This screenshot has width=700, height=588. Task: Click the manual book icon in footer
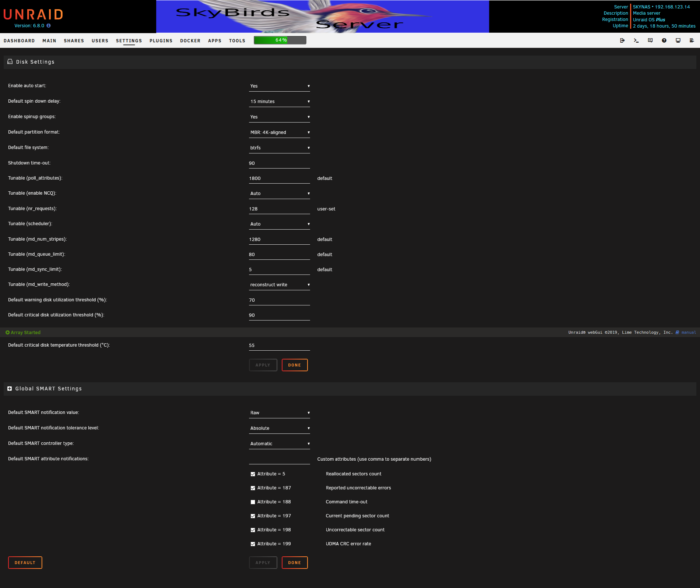(x=677, y=333)
